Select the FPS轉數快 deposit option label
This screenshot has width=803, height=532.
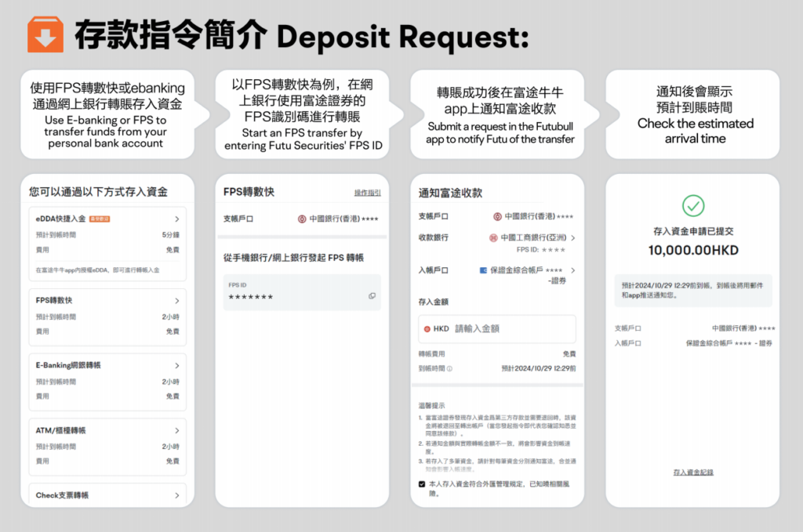[x=54, y=301]
